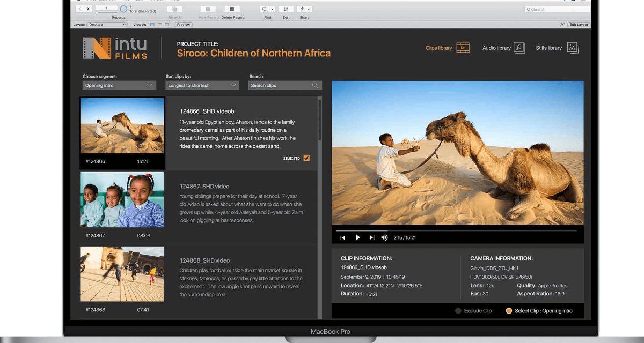Click the Edit Layout button

point(579,25)
